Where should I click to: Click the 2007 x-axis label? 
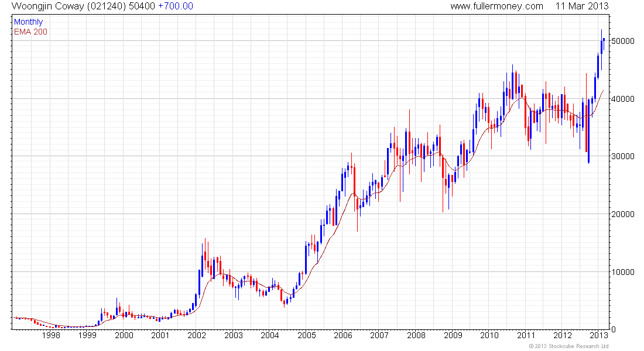pyautogui.click(x=379, y=335)
